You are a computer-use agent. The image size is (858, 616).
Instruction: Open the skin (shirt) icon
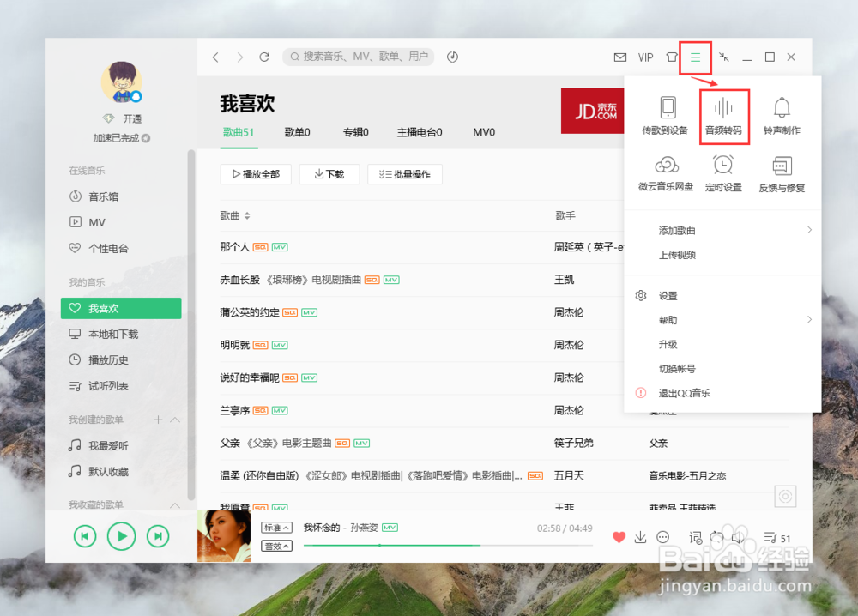(x=672, y=57)
